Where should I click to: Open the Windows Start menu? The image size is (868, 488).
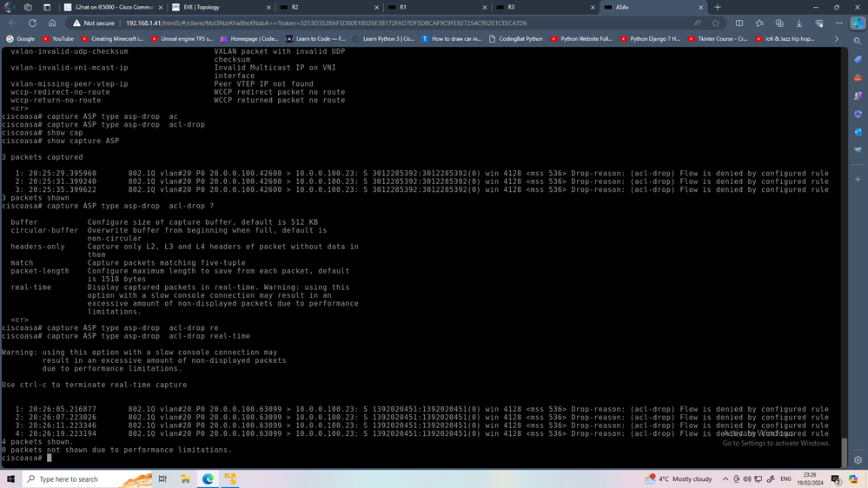click(x=10, y=478)
